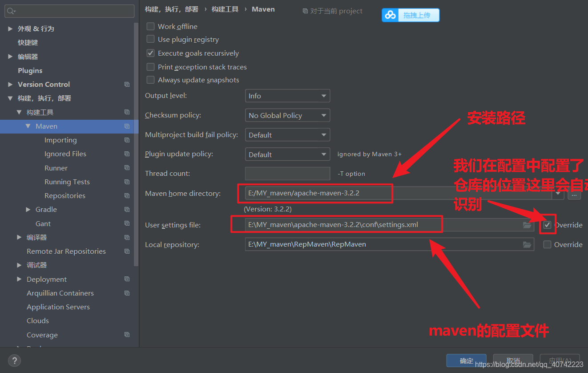Screen dimensions: 588x373
Task: Expand the Gradle tree node
Action: [x=28, y=209]
